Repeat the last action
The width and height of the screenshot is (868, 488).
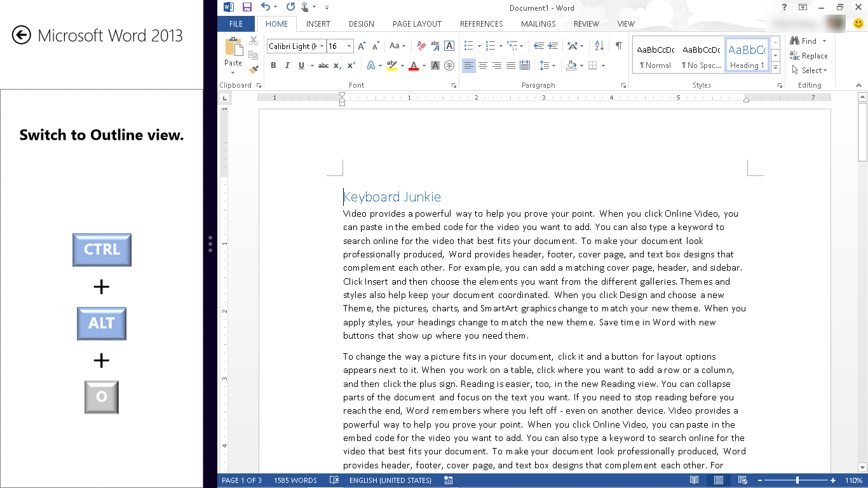click(x=290, y=8)
